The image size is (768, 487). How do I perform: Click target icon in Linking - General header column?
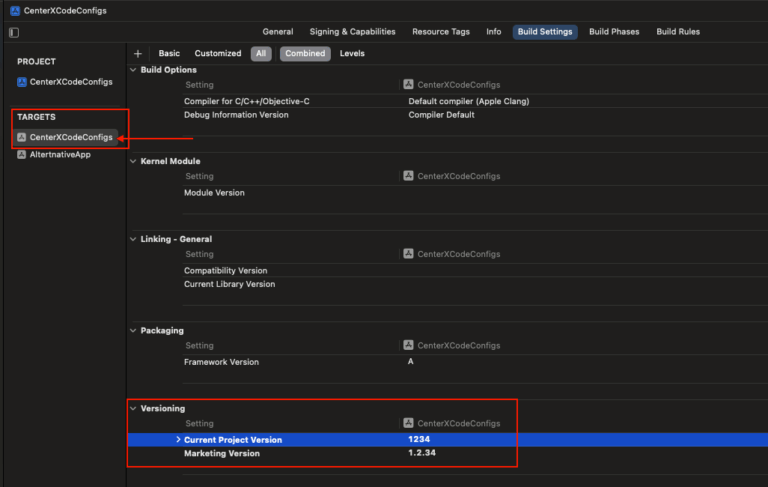[408, 253]
